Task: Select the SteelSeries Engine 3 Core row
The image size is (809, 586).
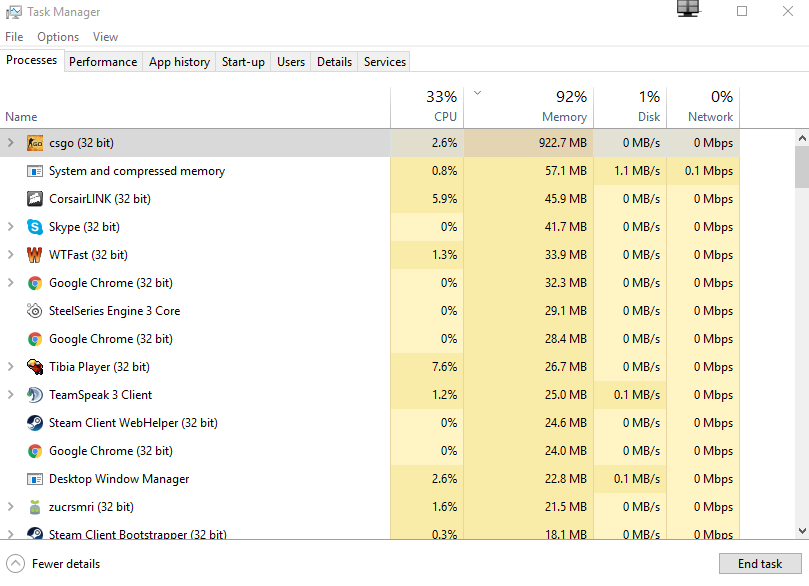Action: 370,311
